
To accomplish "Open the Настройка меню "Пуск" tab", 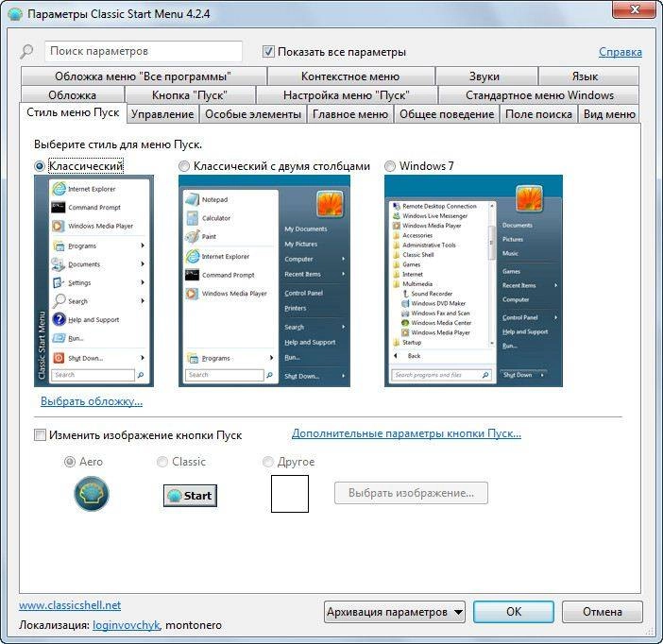I will 347,95.
